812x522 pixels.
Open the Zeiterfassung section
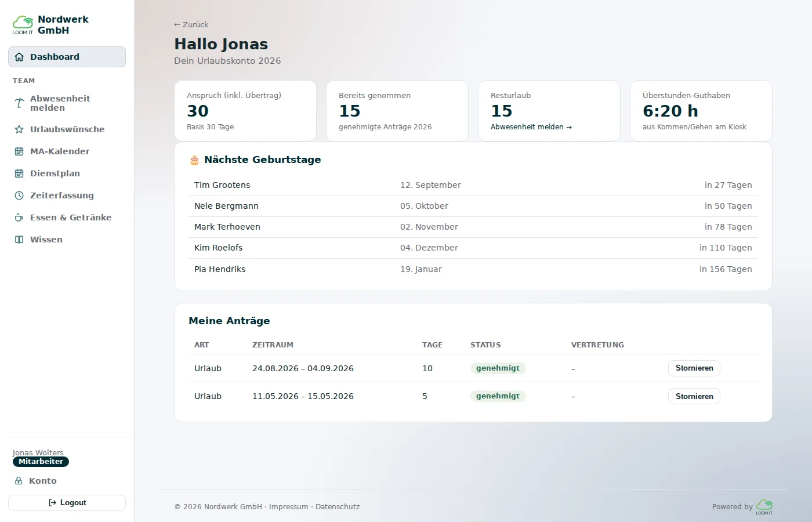click(x=67, y=195)
